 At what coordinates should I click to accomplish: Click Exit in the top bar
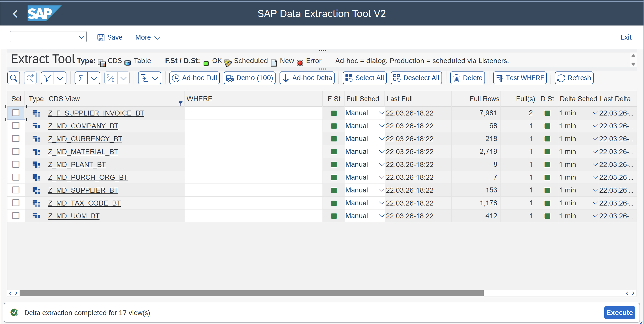(625, 37)
